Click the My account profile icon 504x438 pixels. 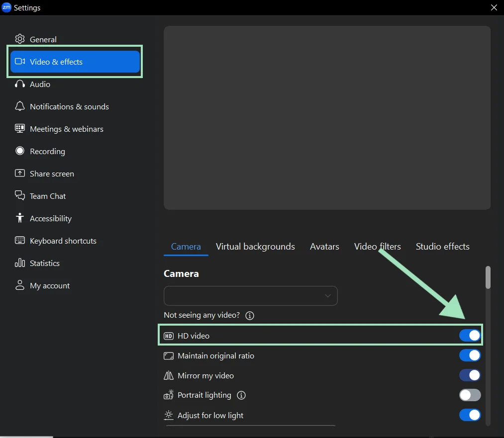(19, 285)
